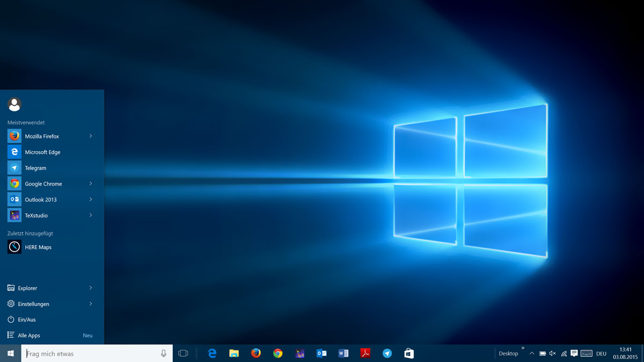Expand the Desktop toolbar double chevron
The image size is (644, 362).
click(x=523, y=348)
